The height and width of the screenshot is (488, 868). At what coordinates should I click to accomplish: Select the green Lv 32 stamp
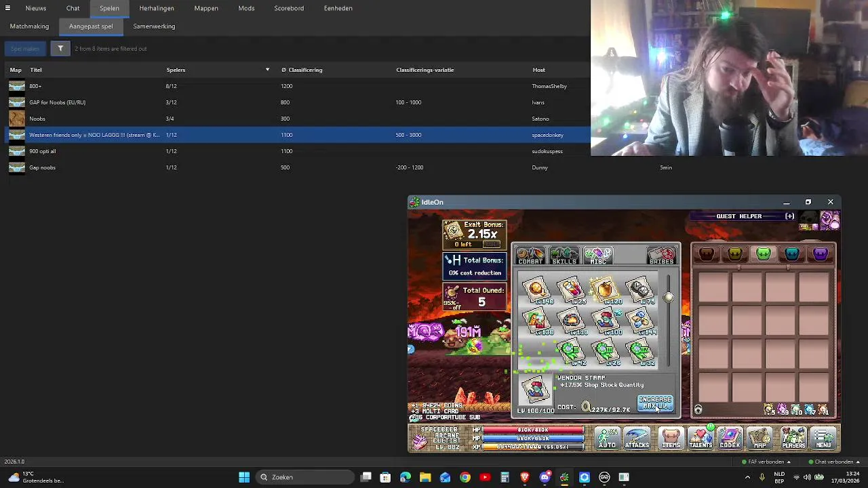click(640, 352)
